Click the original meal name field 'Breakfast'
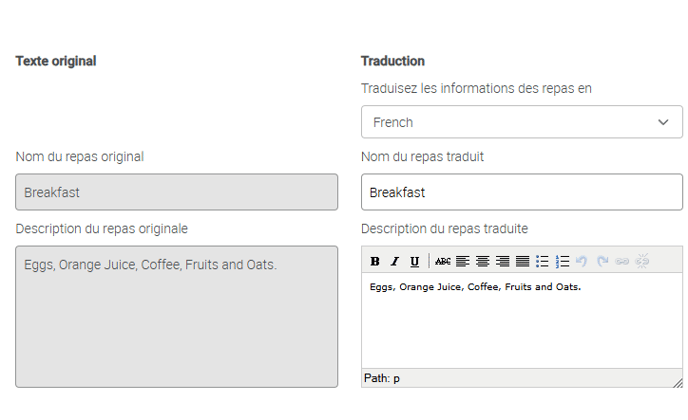Image resolution: width=688 pixels, height=420 pixels. tap(177, 192)
